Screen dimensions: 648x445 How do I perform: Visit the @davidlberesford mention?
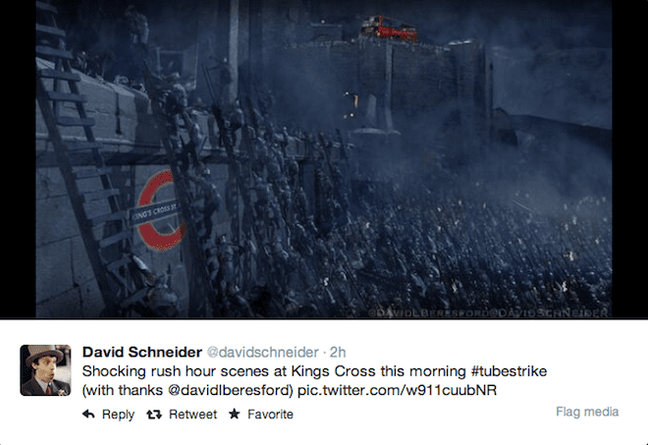pos(230,390)
